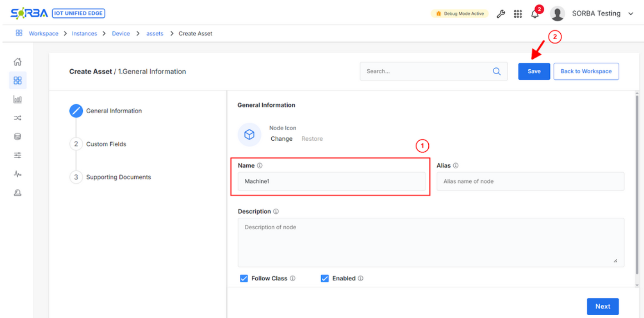644x318 pixels.
Task: Go to the Supporting Documents step
Action: click(x=118, y=177)
